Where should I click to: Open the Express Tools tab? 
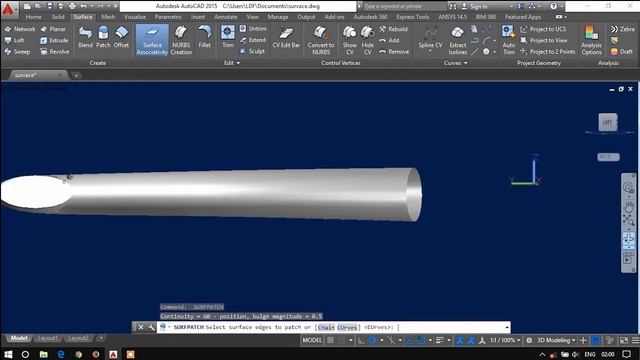click(x=413, y=17)
